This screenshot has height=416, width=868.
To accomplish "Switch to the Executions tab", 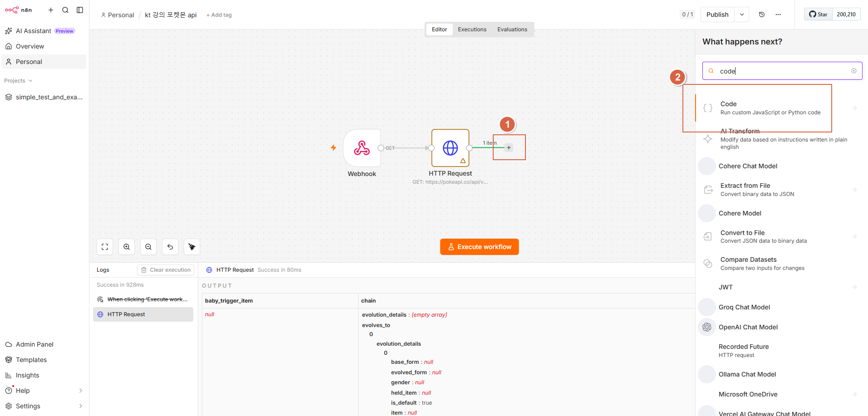I will coord(472,29).
